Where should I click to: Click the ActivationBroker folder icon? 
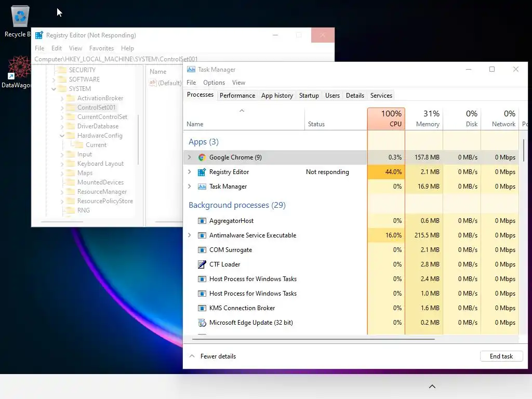pos(71,98)
